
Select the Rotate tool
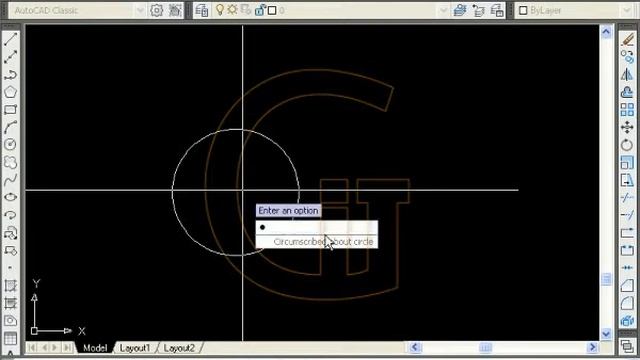click(627, 144)
